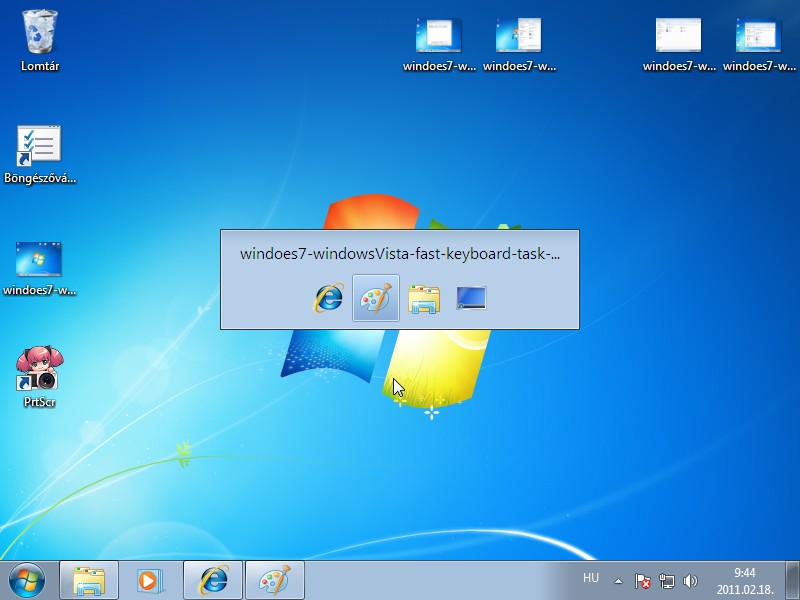This screenshot has width=800, height=600.
Task: Choose the Paint icon in task switcher
Action: pos(376,298)
